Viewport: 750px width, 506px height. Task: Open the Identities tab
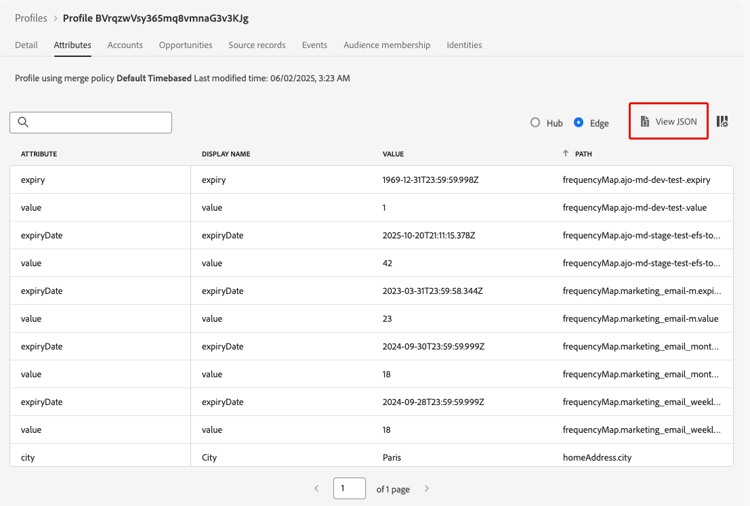(x=464, y=45)
